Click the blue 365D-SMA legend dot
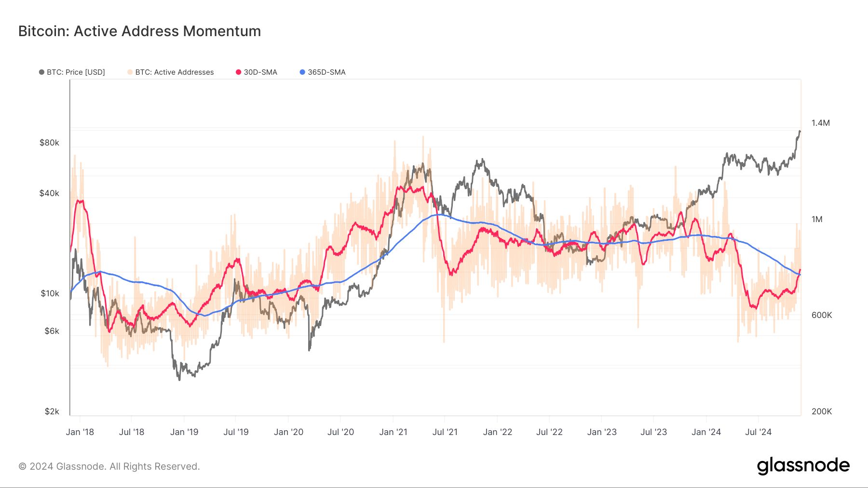868x488 pixels. tap(302, 72)
